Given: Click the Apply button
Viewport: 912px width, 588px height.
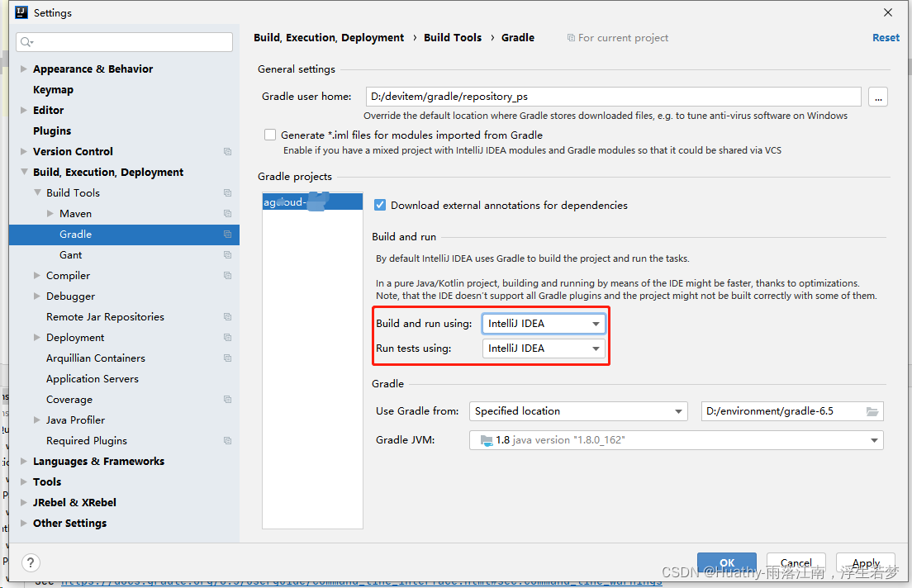Looking at the screenshot, I should (866, 562).
